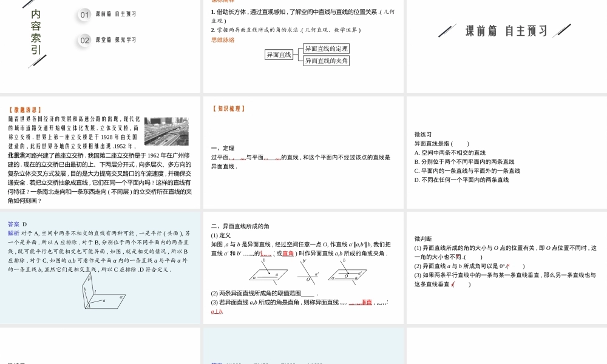Screen dimensions: 607x364
Task: Click the 激趣诱思 section heading
Action: [x=25, y=110]
